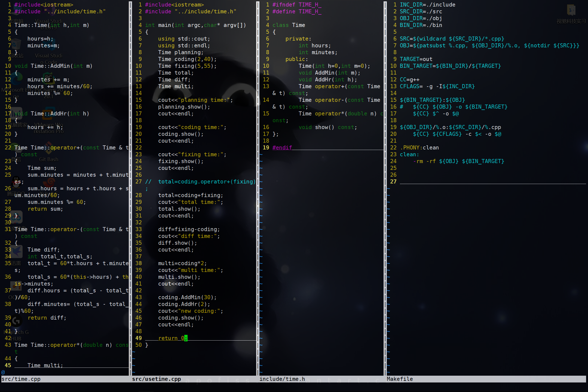The height and width of the screenshot is (392, 588).
Task: Click '.PHONY:clean' line in Makefile
Action: tap(419, 148)
